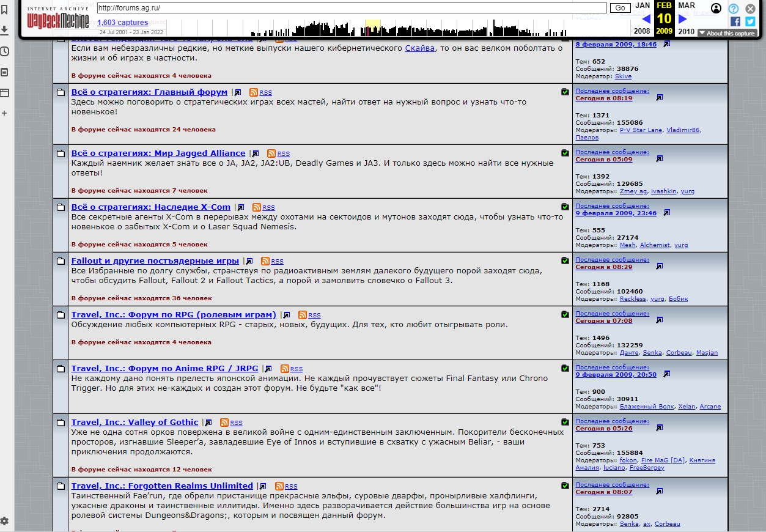Open the Fallout и другие постъядерные игры forum
The image size is (766, 532).
155,260
